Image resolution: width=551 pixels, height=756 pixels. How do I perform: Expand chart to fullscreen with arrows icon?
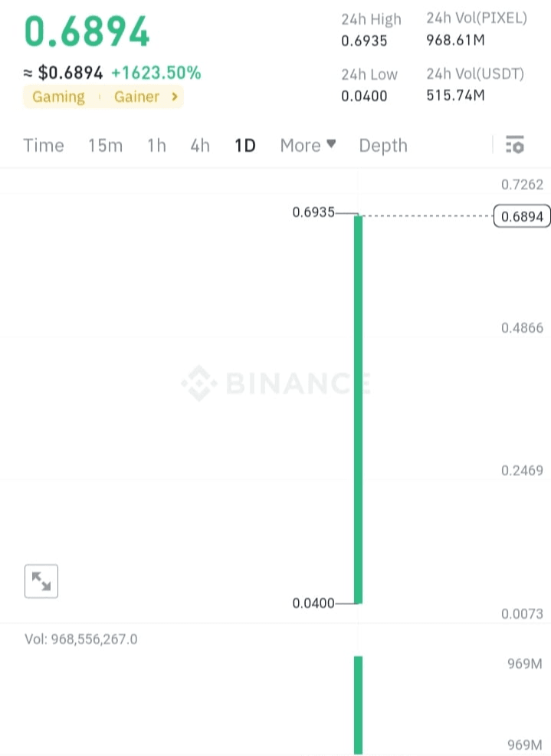coord(41,582)
